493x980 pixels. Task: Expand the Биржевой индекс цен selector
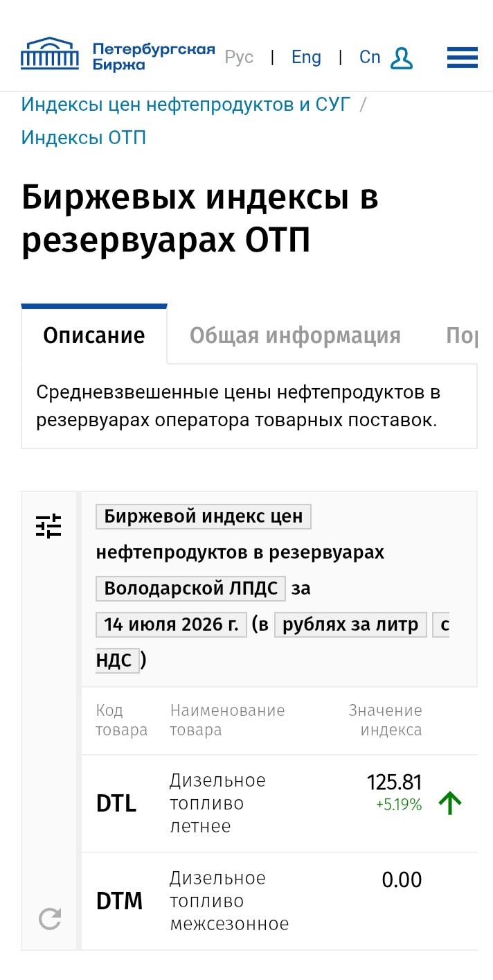click(204, 516)
